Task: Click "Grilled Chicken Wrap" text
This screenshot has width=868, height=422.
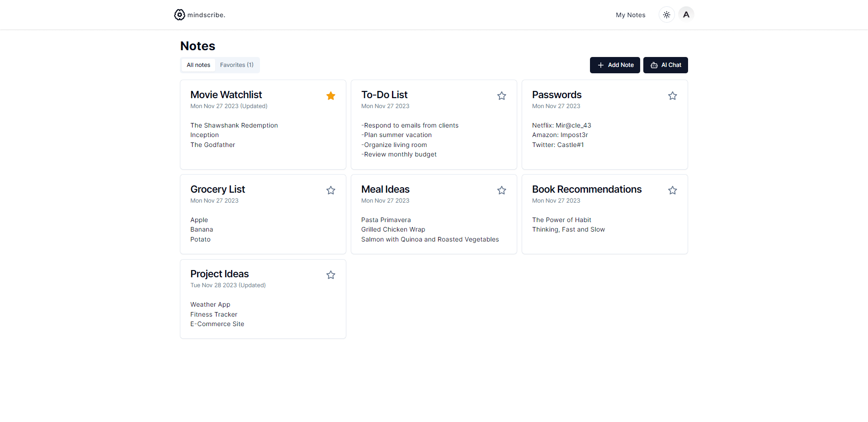Action: tap(393, 229)
